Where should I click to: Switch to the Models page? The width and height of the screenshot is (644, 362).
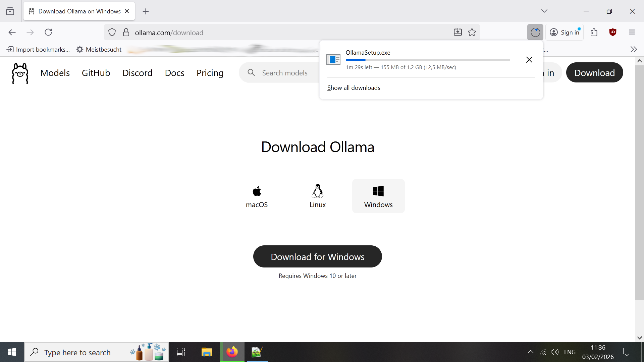55,73
